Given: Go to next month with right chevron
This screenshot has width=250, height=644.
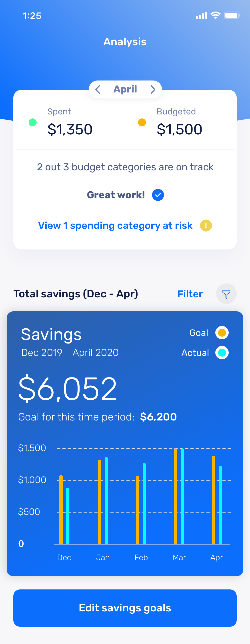Looking at the screenshot, I should 152,90.
